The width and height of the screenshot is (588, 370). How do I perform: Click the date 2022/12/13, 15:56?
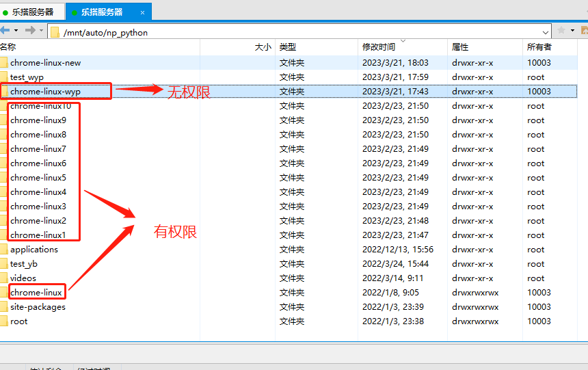coord(397,250)
